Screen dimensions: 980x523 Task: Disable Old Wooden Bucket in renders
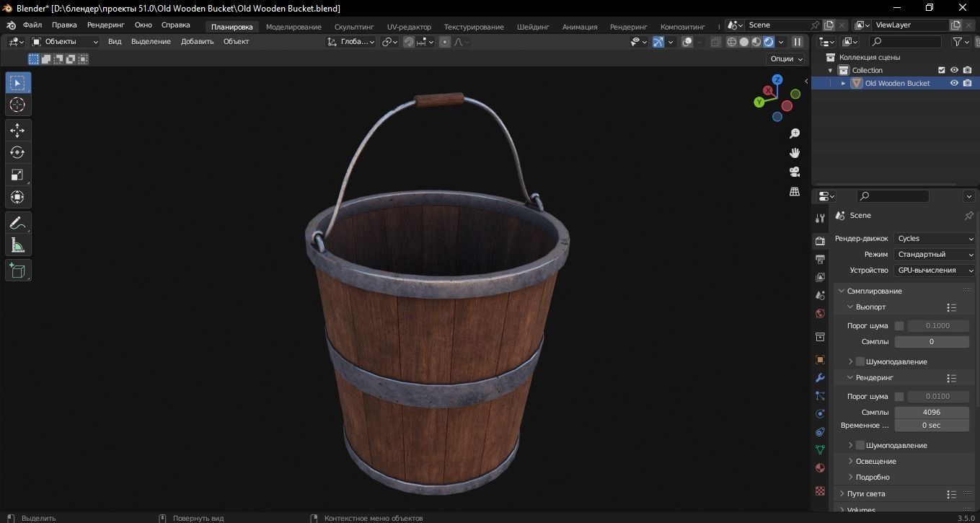(x=967, y=83)
